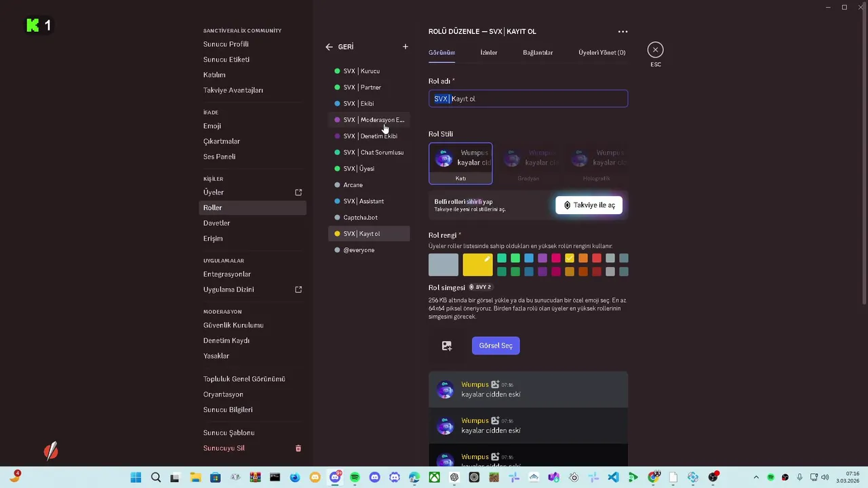This screenshot has width=868, height=488.
Task: Open the Üyeleri Yönet (0) tab
Action: click(x=602, y=52)
